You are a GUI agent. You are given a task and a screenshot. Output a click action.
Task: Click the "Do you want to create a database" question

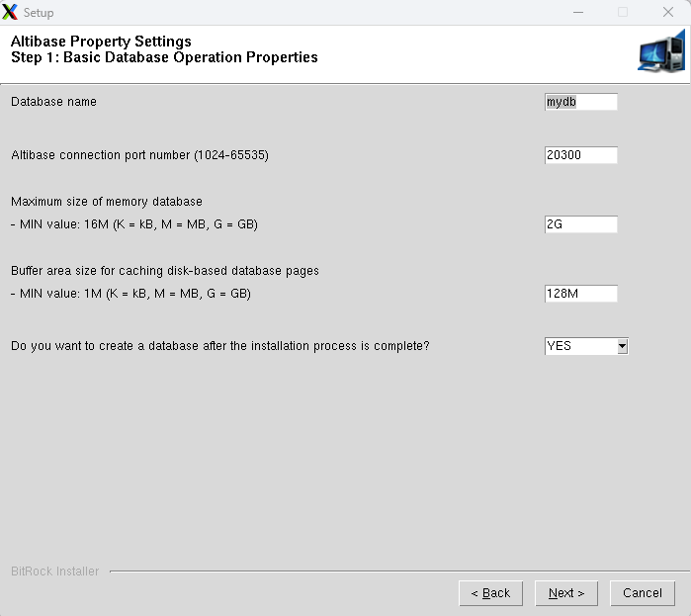[x=219, y=346]
